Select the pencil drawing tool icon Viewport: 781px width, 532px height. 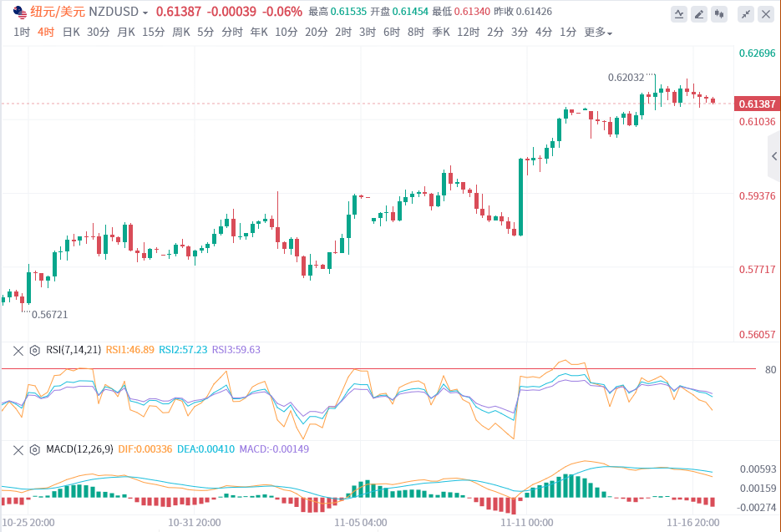tap(699, 14)
